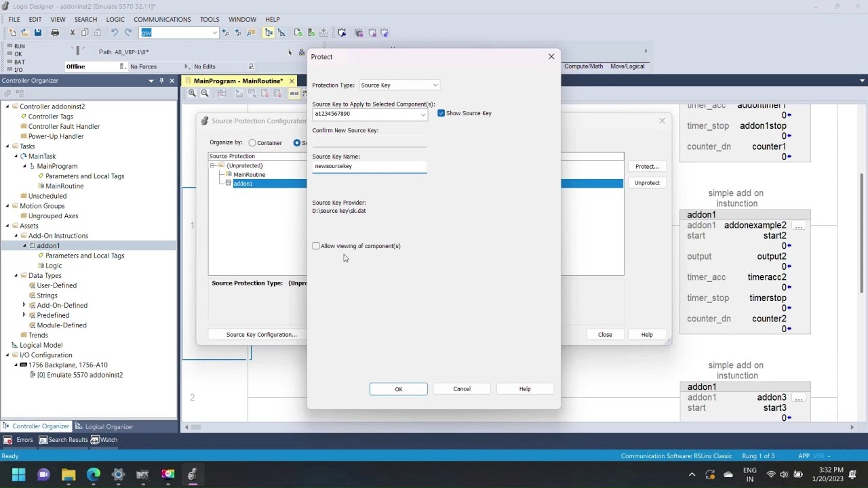868x488 pixels.
Task: Click the Unprotect button
Action: pyautogui.click(x=647, y=183)
